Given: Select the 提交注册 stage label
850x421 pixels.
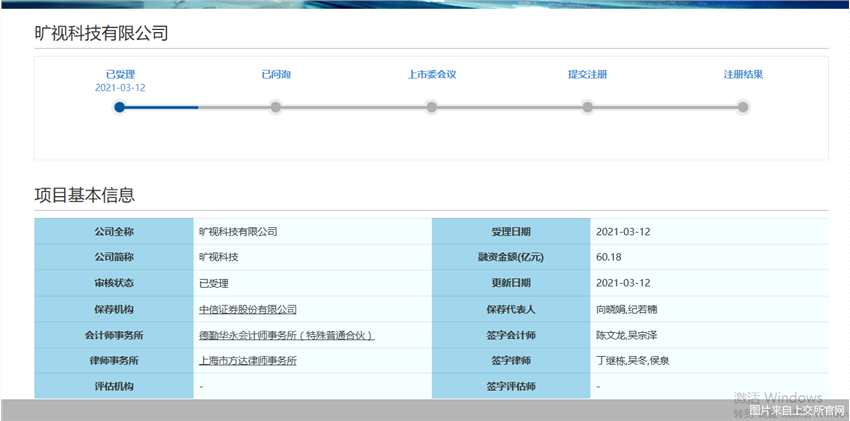Looking at the screenshot, I should pos(587,75).
